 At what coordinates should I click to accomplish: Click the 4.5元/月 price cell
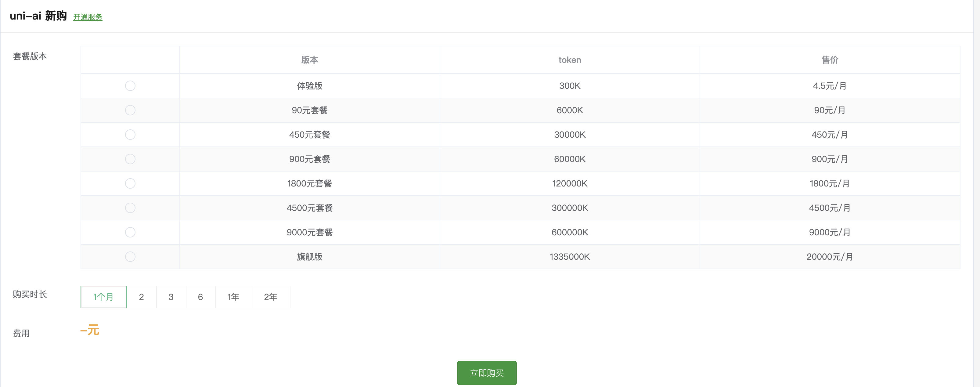pos(830,86)
